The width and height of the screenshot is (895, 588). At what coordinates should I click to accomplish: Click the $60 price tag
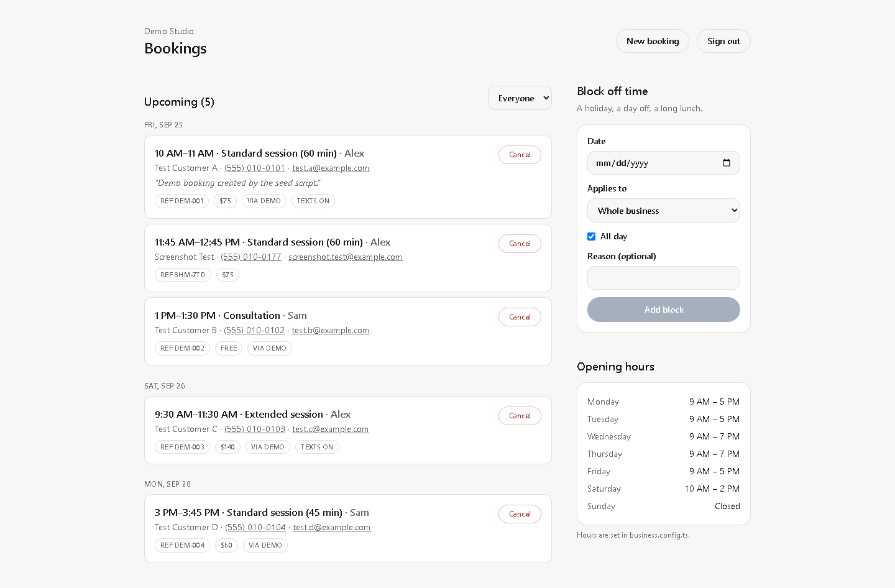226,545
